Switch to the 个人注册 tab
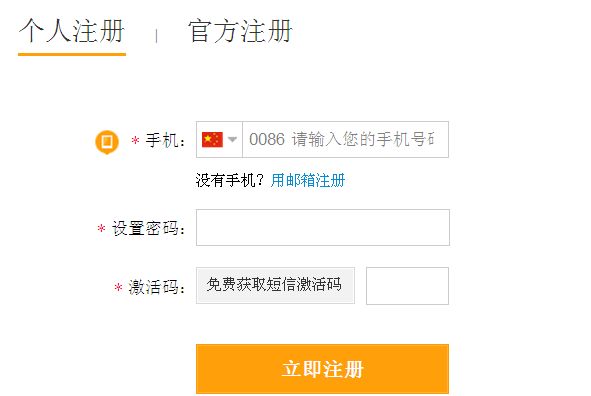The width and height of the screenshot is (591, 396). [x=72, y=31]
